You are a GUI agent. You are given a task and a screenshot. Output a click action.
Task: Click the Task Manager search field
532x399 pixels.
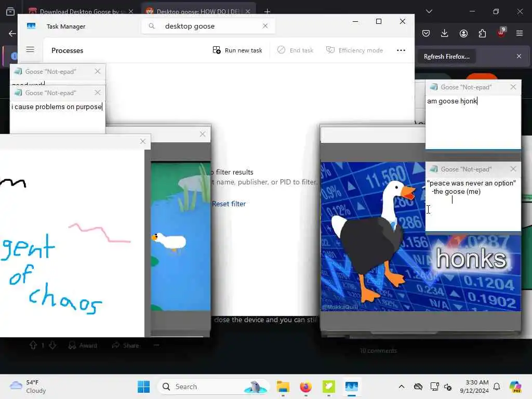tap(208, 26)
